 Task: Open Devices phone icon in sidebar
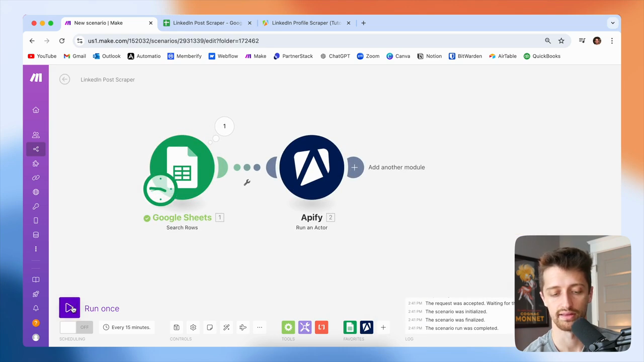click(36, 220)
